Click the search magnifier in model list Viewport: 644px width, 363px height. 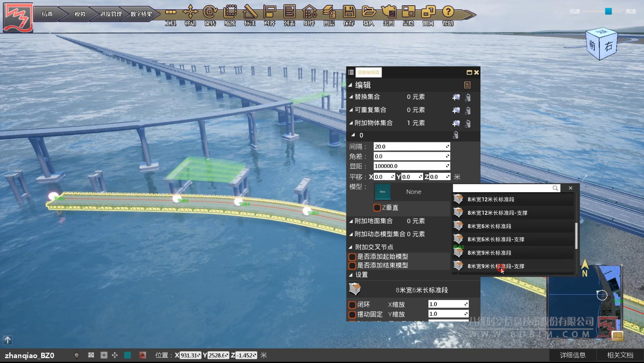[x=555, y=188]
